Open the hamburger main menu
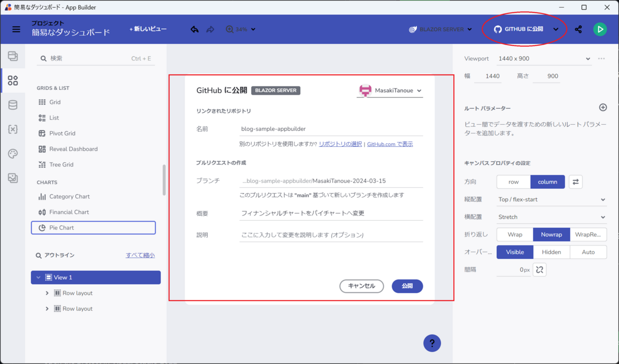The height and width of the screenshot is (364, 619). tap(17, 29)
